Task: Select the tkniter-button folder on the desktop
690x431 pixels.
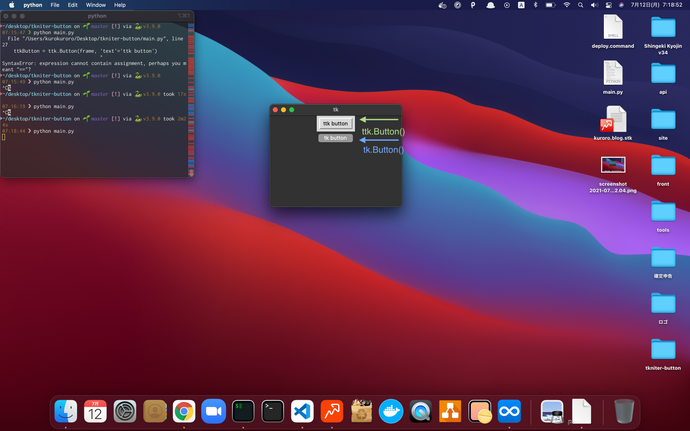Action: [x=663, y=354]
